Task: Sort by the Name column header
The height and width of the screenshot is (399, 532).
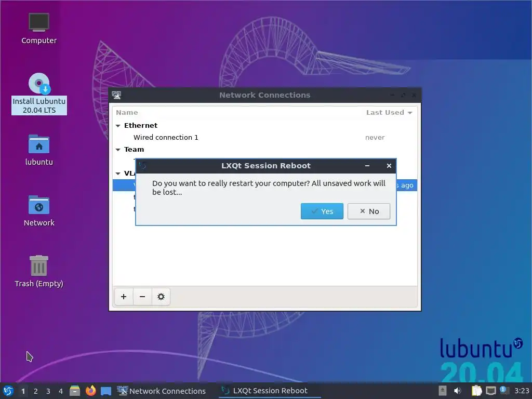Action: pos(127,112)
